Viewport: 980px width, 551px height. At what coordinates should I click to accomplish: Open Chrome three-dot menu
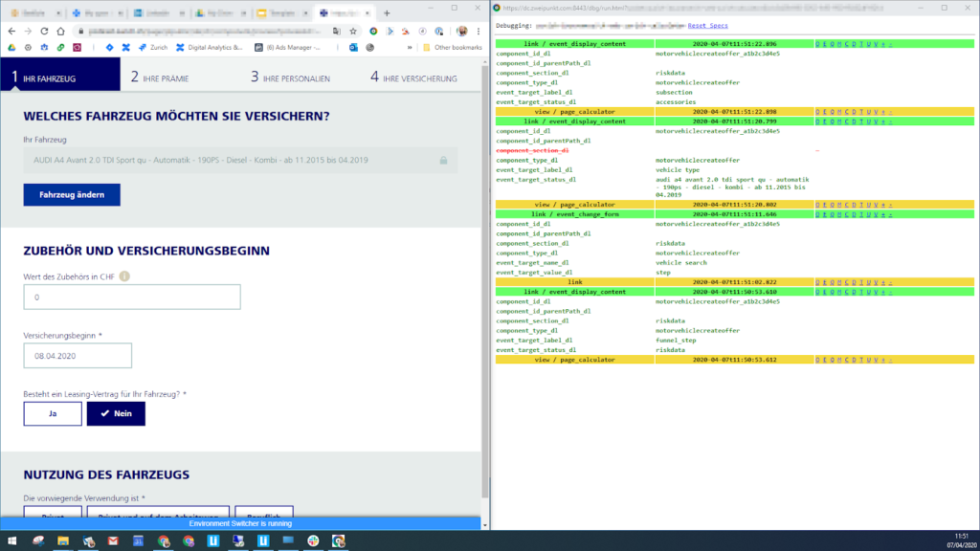click(x=479, y=31)
